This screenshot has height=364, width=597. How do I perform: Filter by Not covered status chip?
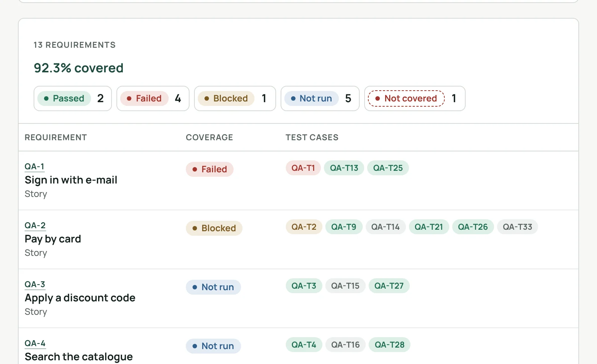[415, 98]
